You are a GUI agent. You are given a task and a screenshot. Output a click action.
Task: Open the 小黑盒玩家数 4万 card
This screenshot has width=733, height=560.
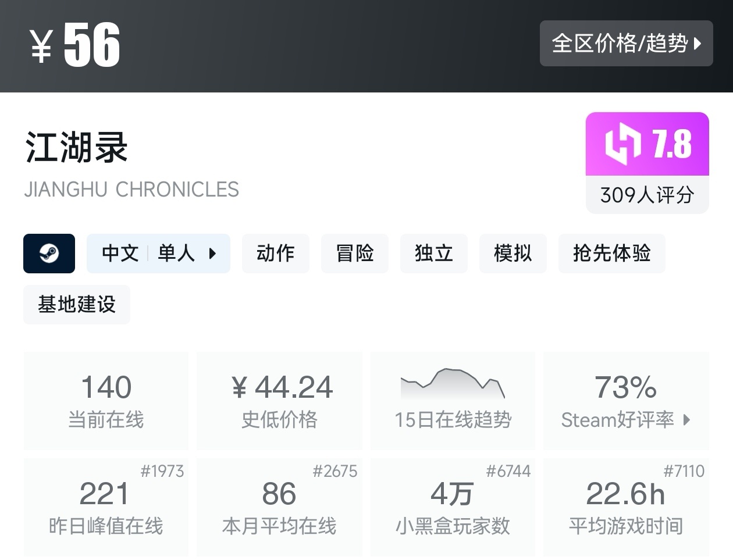pos(453,507)
